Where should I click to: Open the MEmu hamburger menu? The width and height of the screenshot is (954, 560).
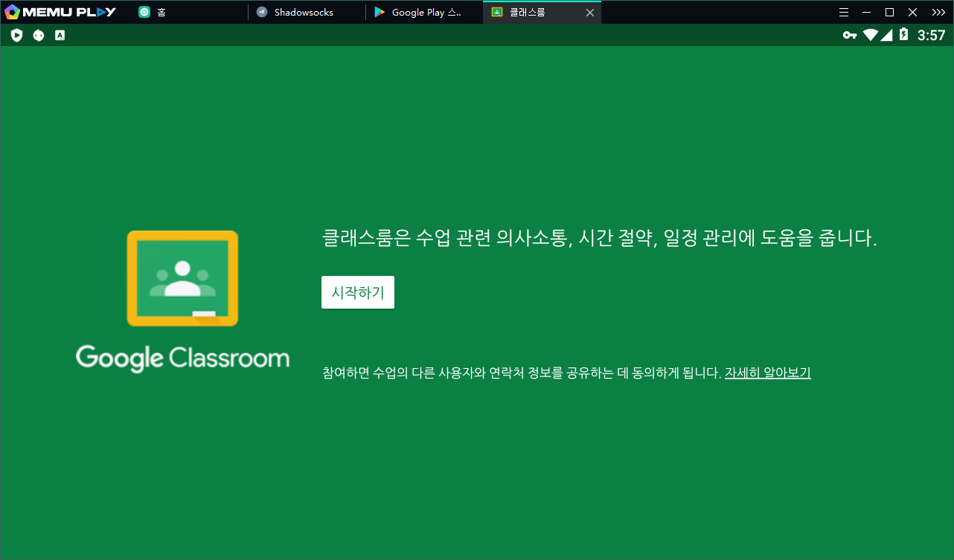[x=843, y=12]
